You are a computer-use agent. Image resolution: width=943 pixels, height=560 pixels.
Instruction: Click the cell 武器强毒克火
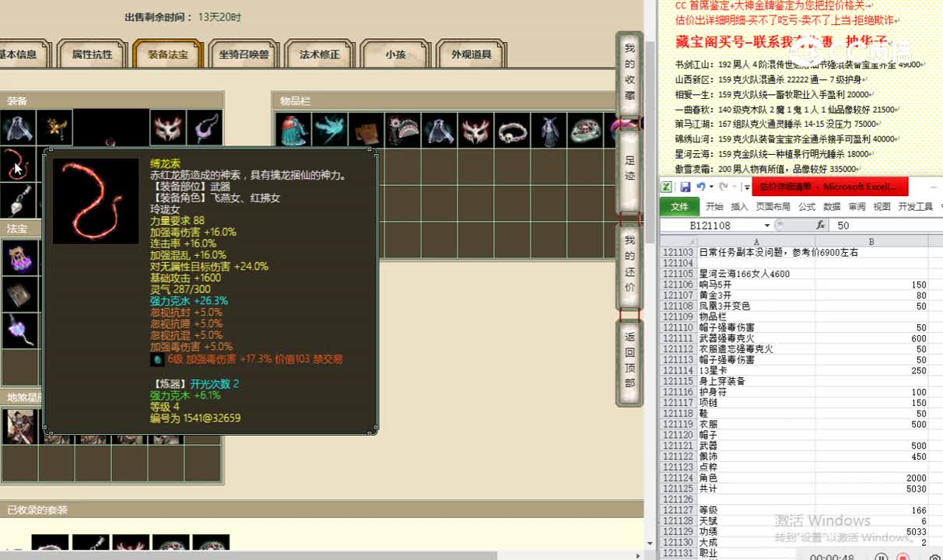pos(755,338)
